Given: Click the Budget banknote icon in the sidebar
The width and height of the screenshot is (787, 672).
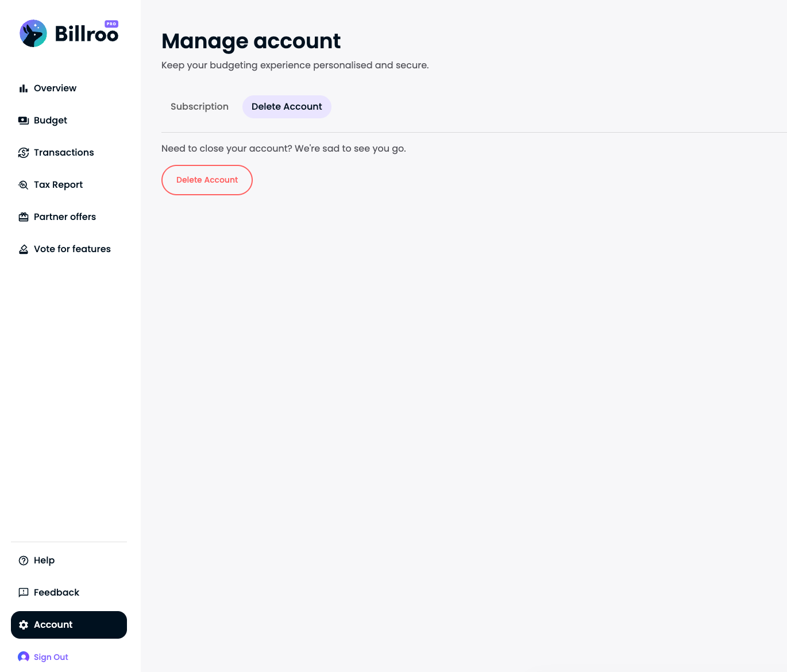Looking at the screenshot, I should [x=24, y=121].
